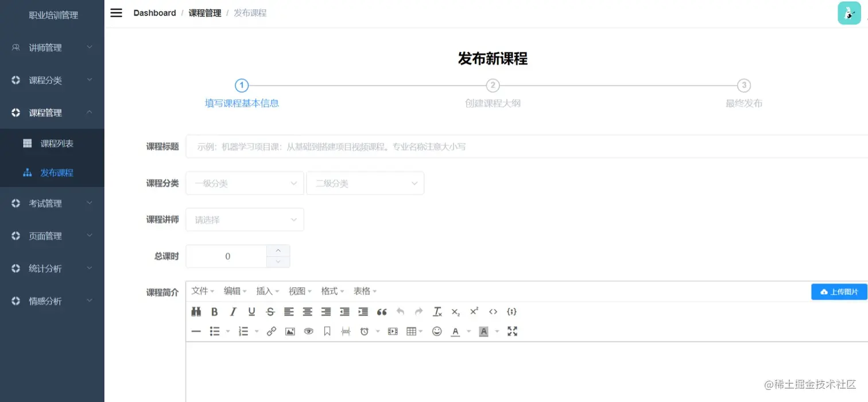Apply italic formatting
The image size is (868, 402).
coord(233,312)
